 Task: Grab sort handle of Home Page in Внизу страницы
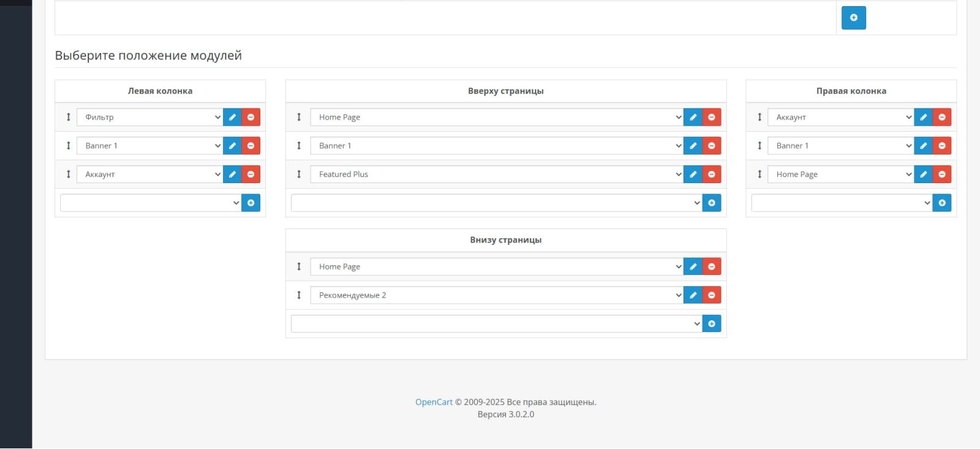click(x=299, y=266)
